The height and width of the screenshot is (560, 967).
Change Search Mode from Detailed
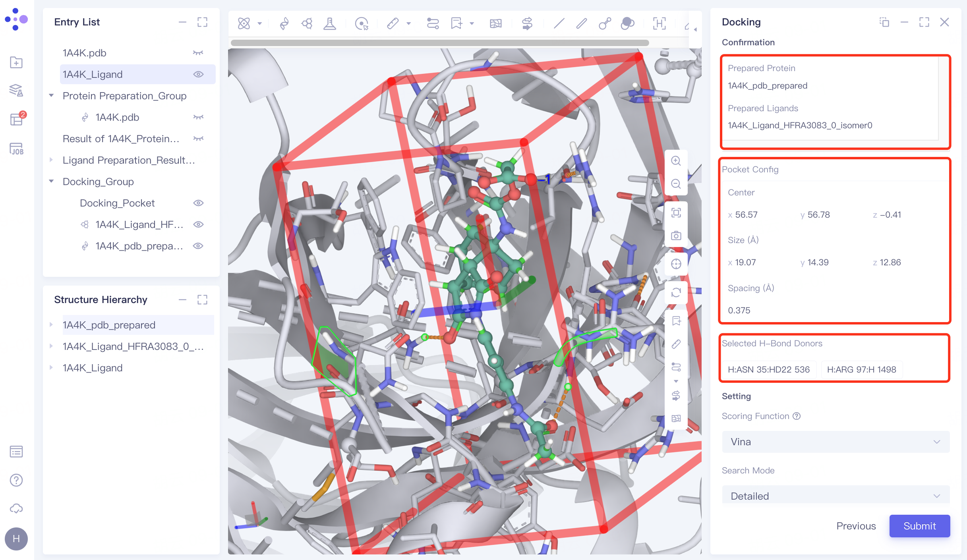(x=834, y=495)
